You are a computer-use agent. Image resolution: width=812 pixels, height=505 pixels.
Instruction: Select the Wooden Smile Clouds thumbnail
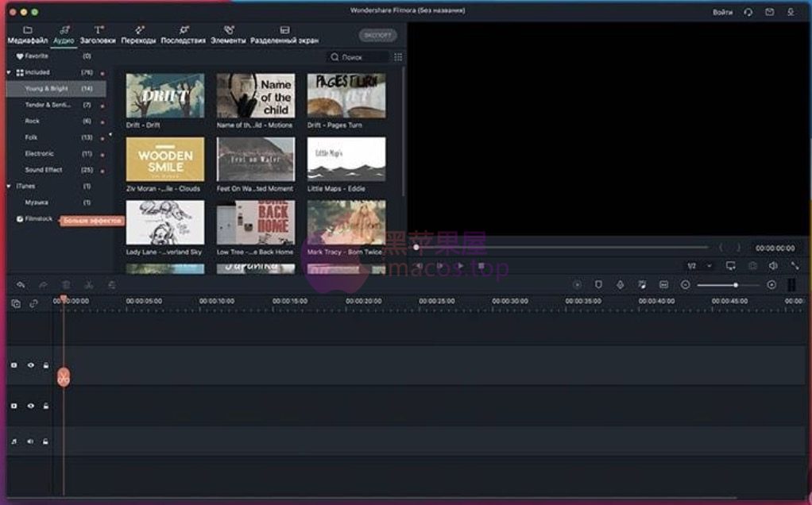click(165, 159)
